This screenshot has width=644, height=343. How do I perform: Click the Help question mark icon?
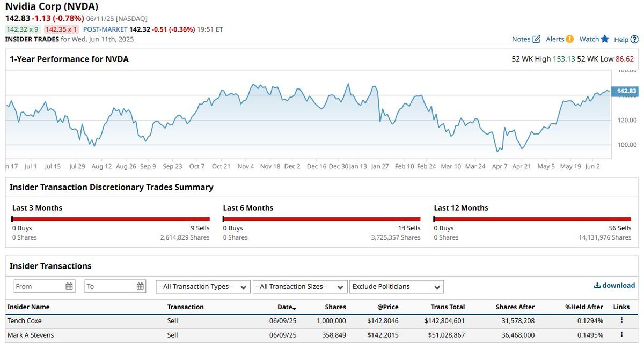tap(635, 39)
